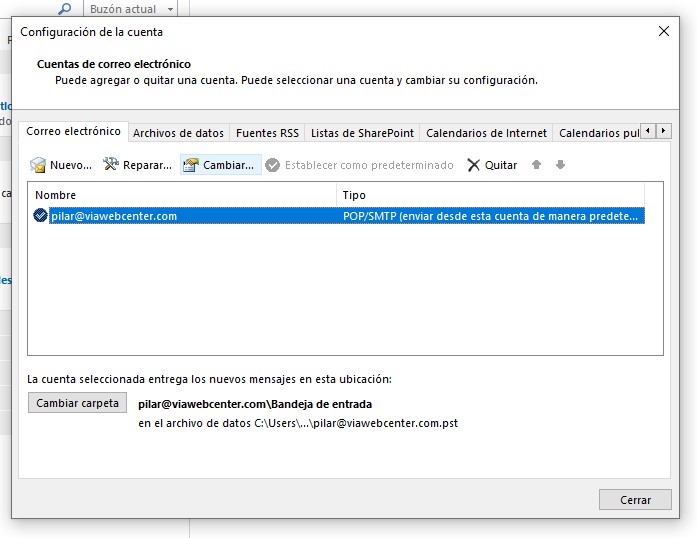
Task: Click the Quitar X icon
Action: pos(473,165)
